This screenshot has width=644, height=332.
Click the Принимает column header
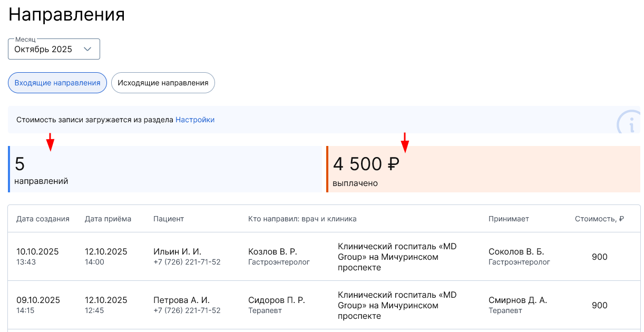[x=509, y=219]
